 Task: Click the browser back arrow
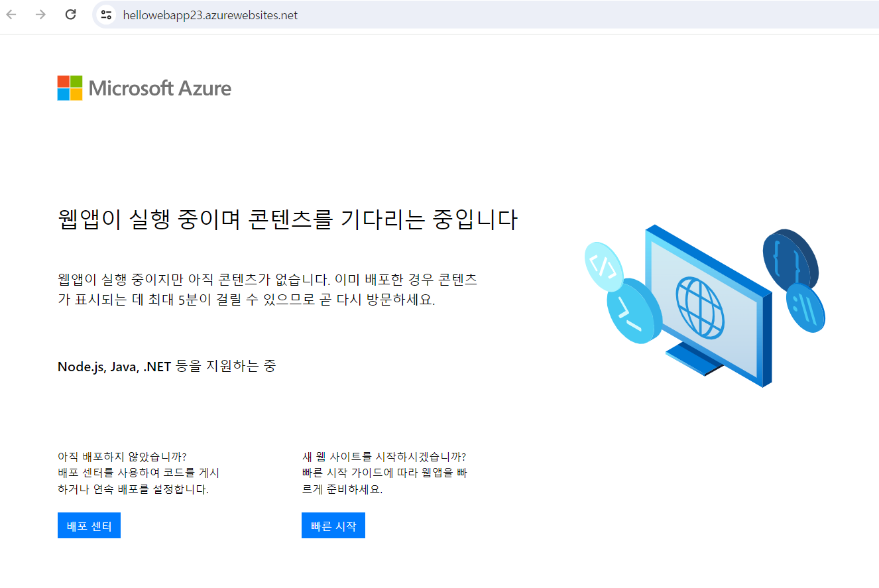[x=11, y=15]
